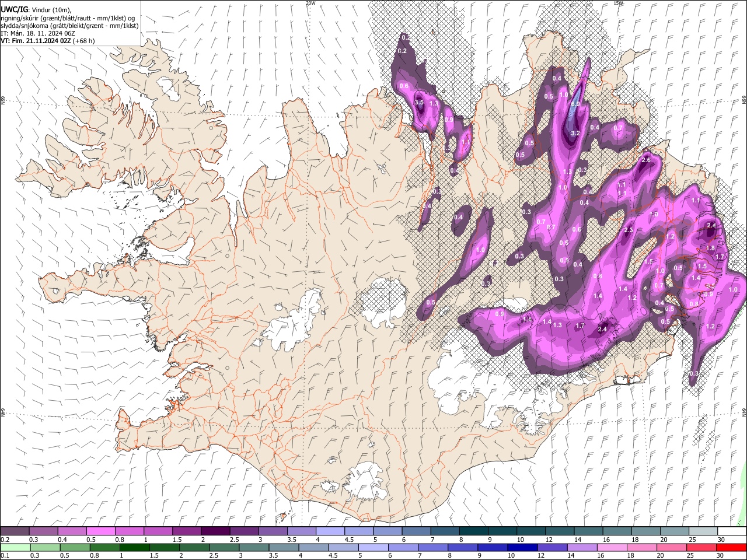Viewport: 747px width, 560px height.
Task: Click the 6.9 snowfall value on the map
Action: (575, 104)
